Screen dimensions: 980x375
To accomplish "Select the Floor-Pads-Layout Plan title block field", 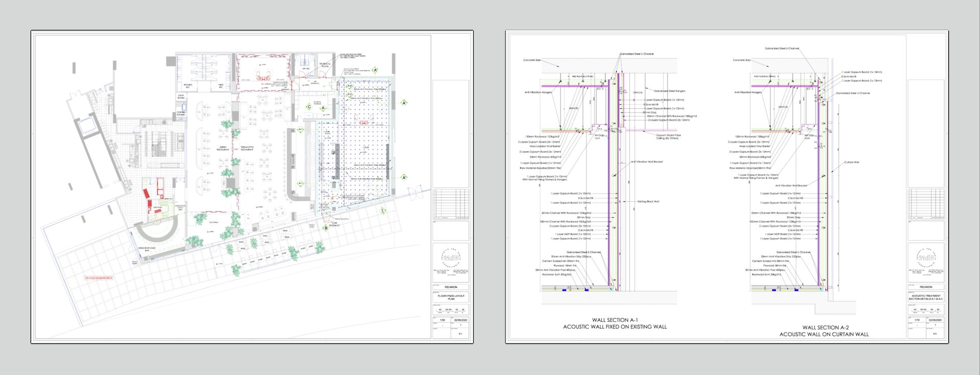I will (451, 297).
